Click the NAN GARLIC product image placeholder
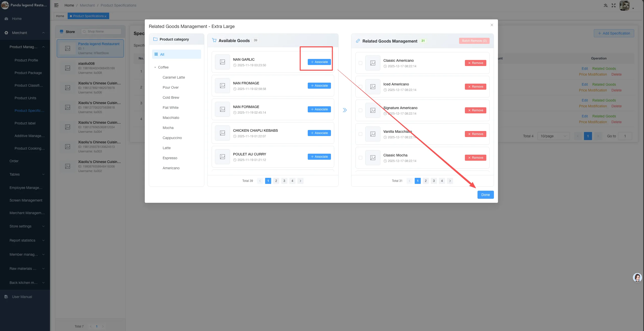 point(222,62)
